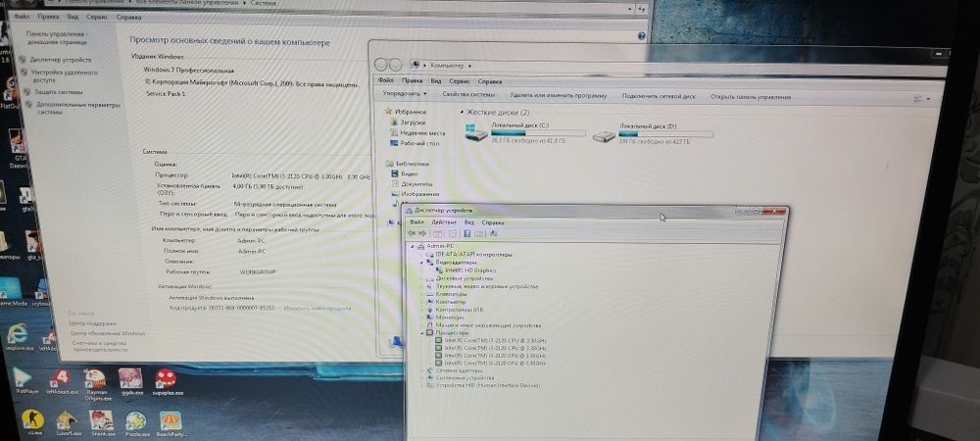
Task: Collapse the Admin-PC root node
Action: tap(413, 246)
